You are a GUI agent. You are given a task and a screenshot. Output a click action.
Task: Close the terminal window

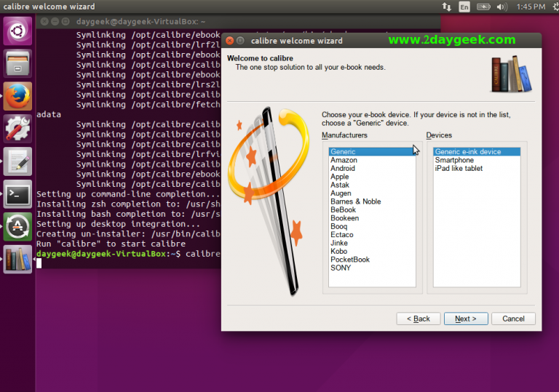(x=44, y=22)
